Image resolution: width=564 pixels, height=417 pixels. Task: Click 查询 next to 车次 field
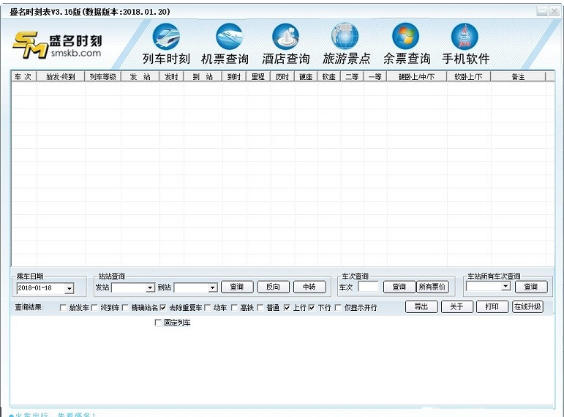[x=399, y=287]
